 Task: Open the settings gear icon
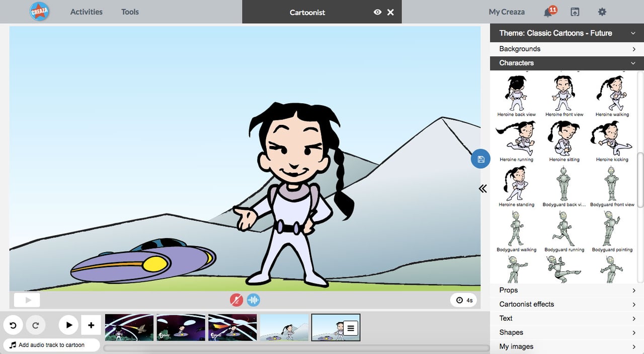[602, 12]
